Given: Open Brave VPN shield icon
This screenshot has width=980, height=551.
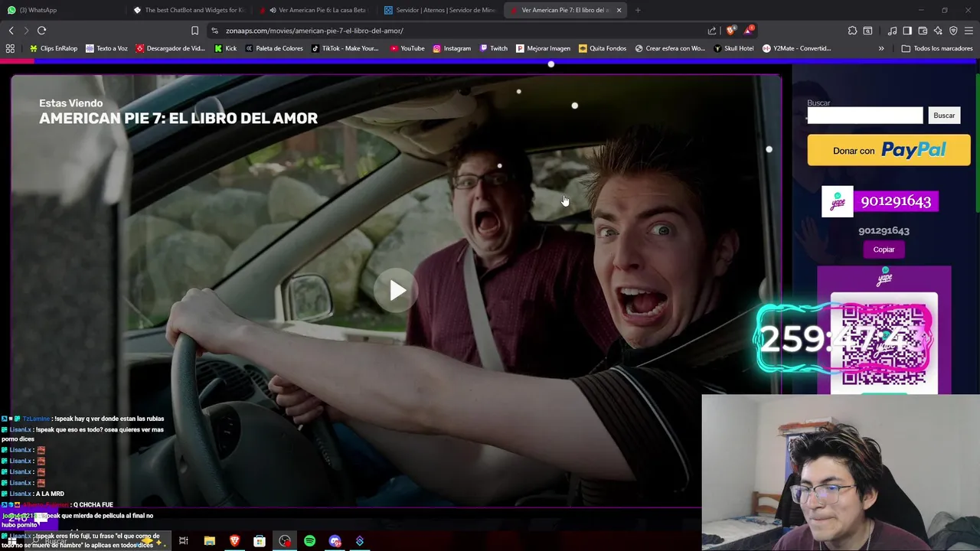Looking at the screenshot, I should [x=953, y=31].
